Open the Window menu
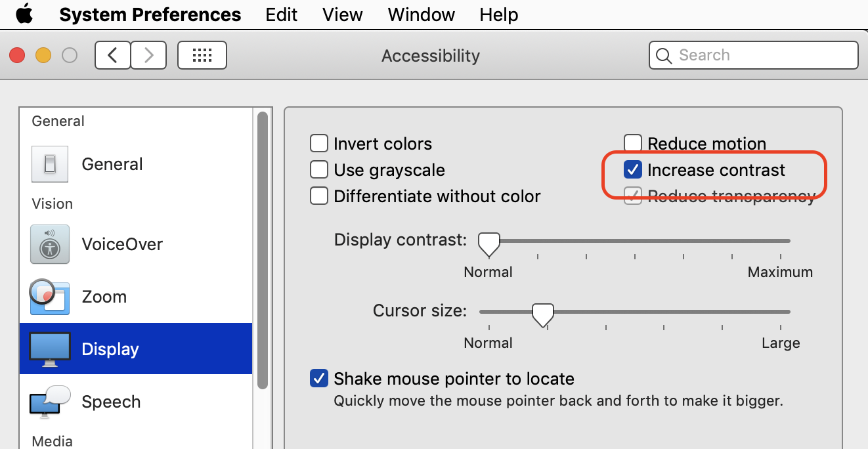The width and height of the screenshot is (868, 449). click(x=421, y=14)
